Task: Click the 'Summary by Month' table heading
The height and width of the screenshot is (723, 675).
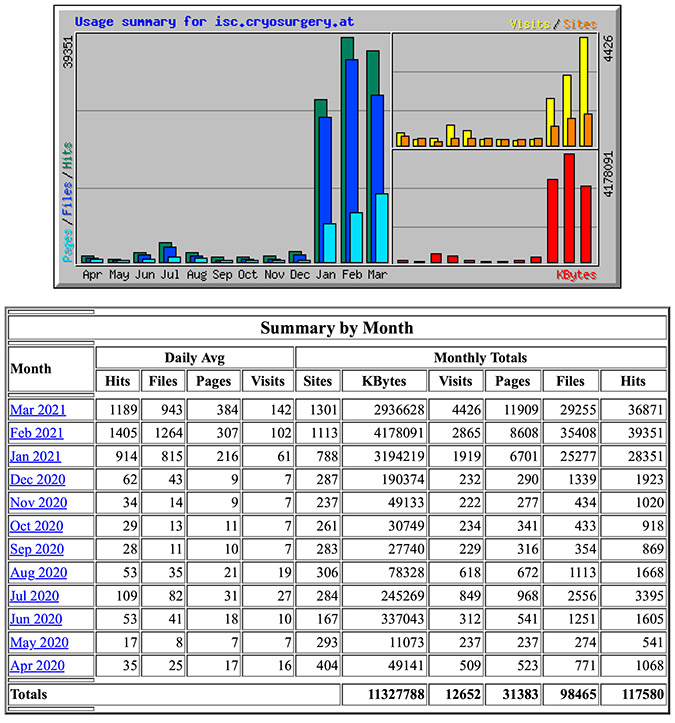Action: [x=336, y=328]
